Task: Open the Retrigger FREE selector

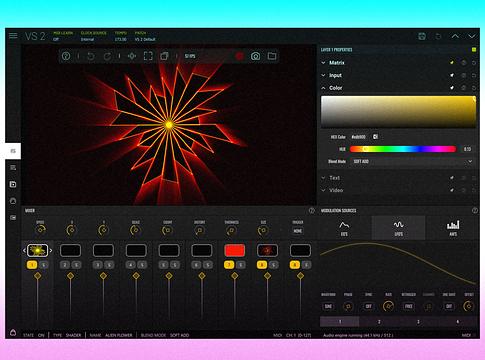Action: pyautogui.click(x=409, y=306)
